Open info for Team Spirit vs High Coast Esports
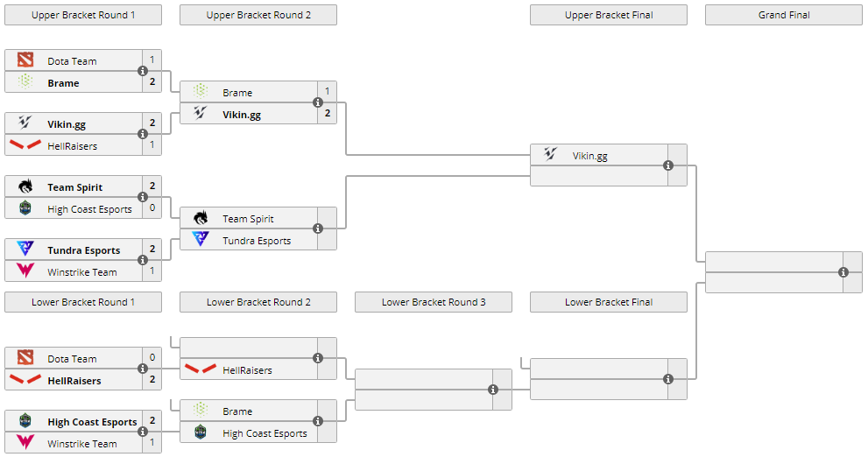This screenshot has width=868, height=457. 143,198
